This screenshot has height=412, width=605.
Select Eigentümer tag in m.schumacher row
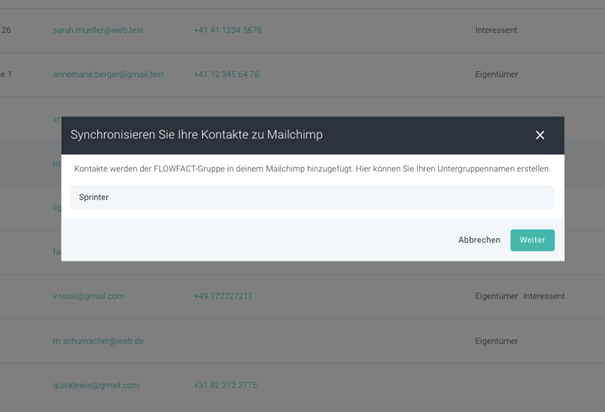(x=496, y=341)
